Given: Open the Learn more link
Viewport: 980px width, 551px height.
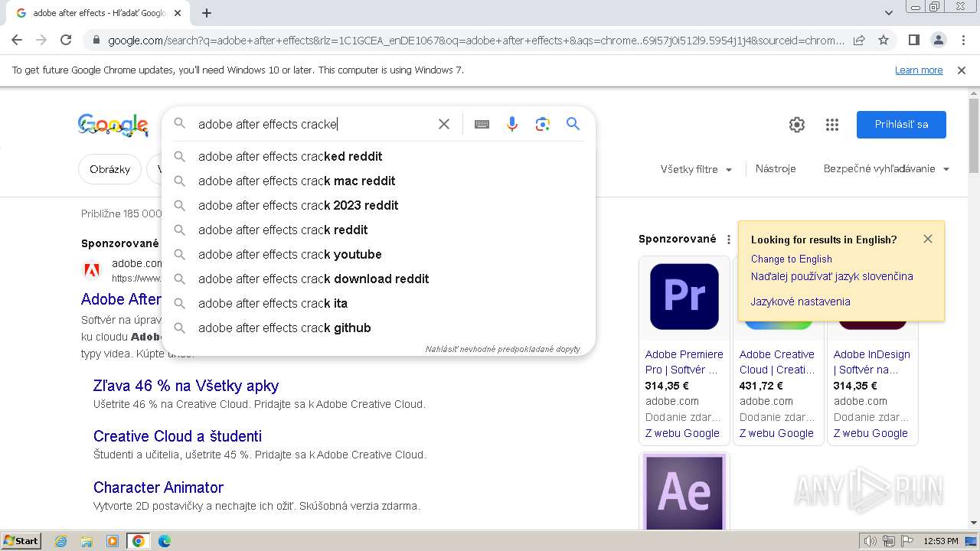Looking at the screenshot, I should coord(919,70).
